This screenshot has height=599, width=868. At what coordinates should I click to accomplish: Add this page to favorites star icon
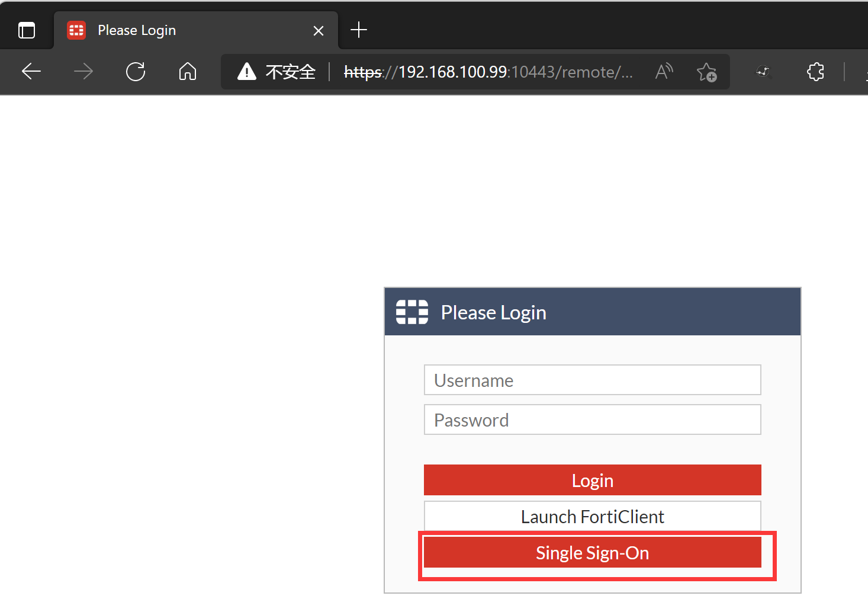tap(706, 72)
